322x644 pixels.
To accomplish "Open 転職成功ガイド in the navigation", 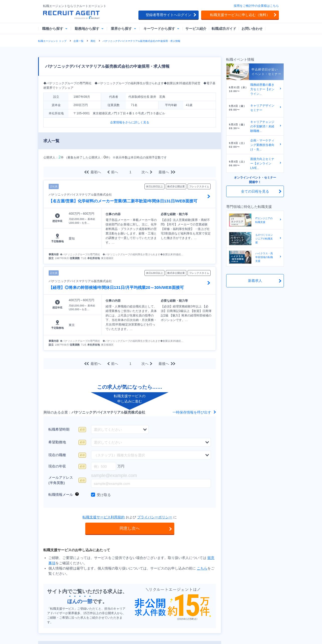I will tap(224, 29).
